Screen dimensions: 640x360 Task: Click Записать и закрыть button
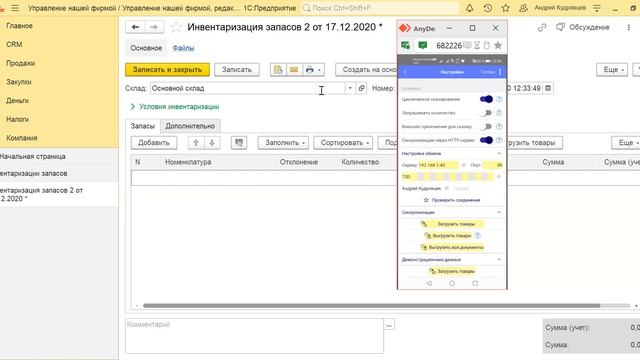(x=167, y=70)
